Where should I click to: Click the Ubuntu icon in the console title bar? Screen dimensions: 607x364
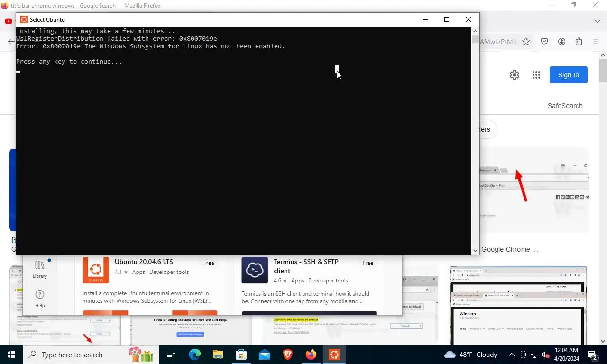(24, 19)
